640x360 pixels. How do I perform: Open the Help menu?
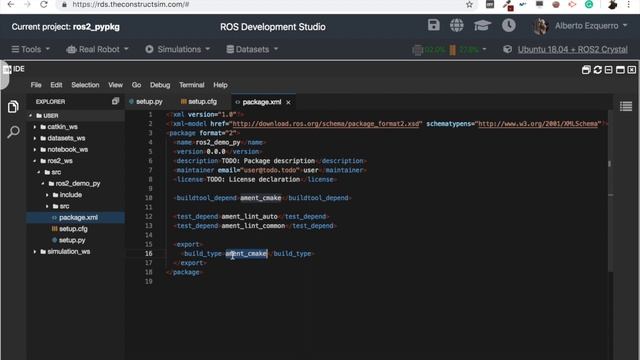point(220,85)
